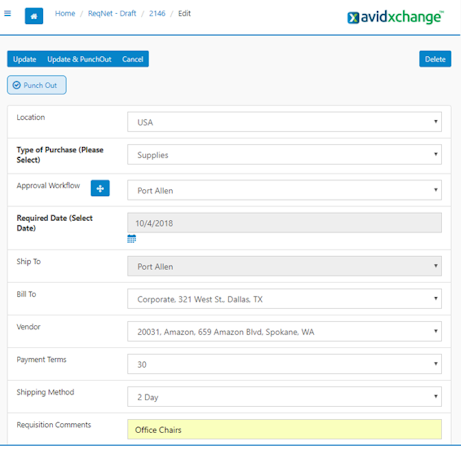Expand the Bill To dropdown
The height and width of the screenshot is (450, 461).
click(284, 299)
